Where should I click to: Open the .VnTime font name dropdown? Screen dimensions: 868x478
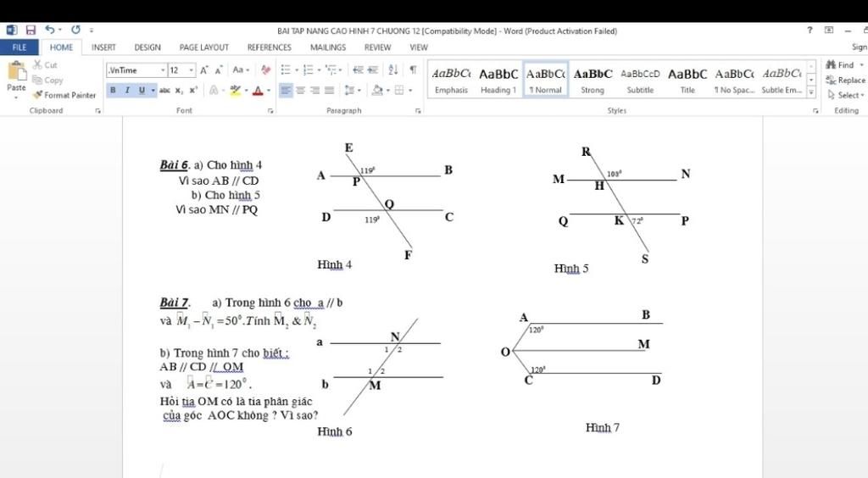click(163, 70)
